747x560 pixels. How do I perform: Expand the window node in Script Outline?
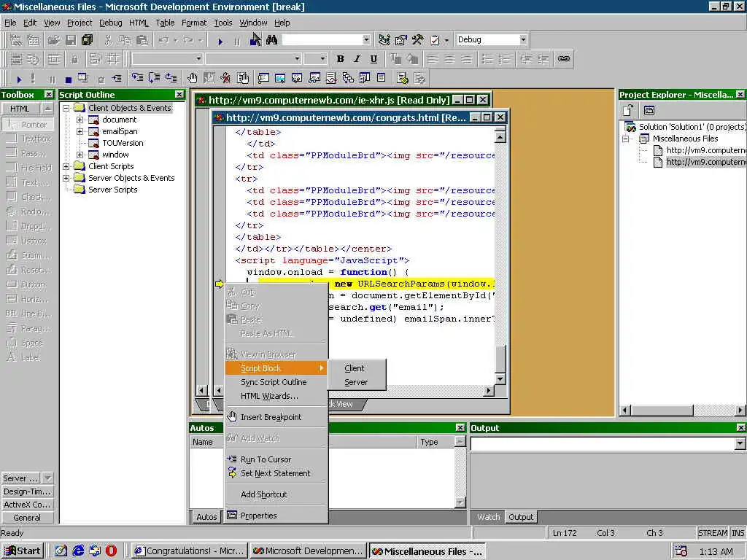tap(80, 155)
